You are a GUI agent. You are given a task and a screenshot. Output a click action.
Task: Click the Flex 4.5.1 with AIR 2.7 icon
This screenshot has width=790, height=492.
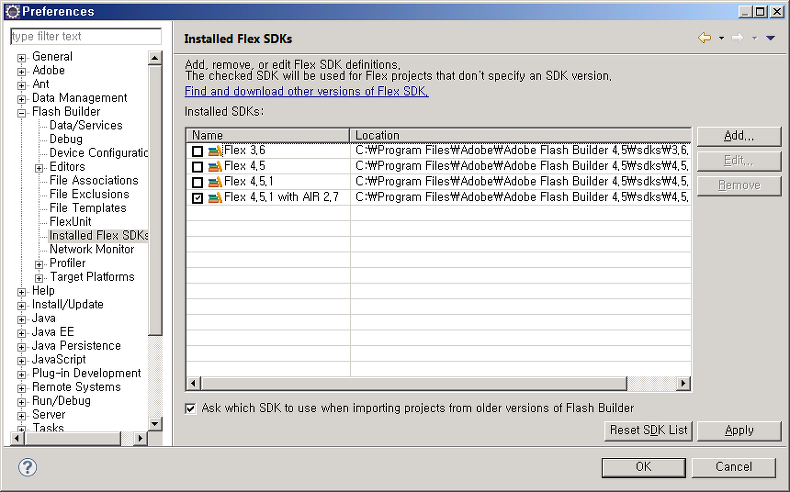point(215,197)
